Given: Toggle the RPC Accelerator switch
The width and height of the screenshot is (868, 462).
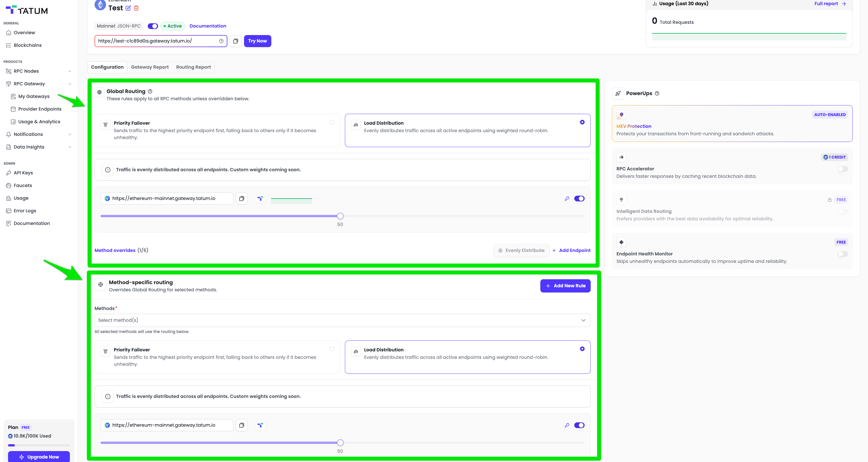Looking at the screenshot, I should click(x=842, y=169).
